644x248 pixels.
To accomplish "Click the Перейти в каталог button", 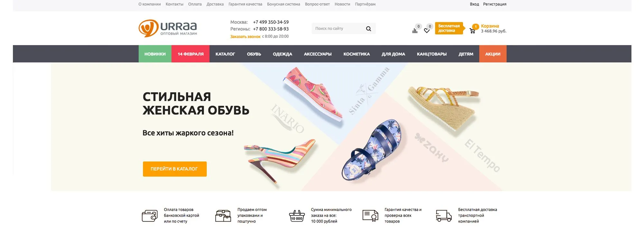I will tap(175, 169).
